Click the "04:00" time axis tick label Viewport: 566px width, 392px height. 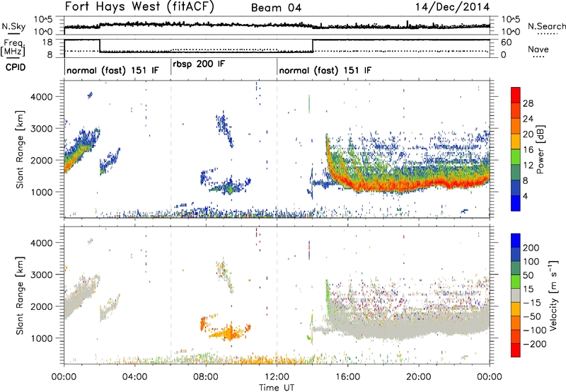(x=134, y=377)
